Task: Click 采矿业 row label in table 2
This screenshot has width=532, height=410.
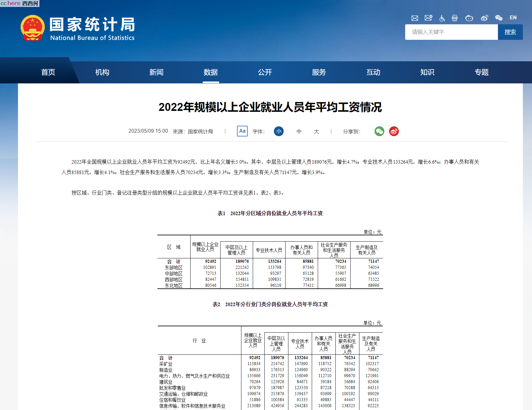Action: [166, 364]
